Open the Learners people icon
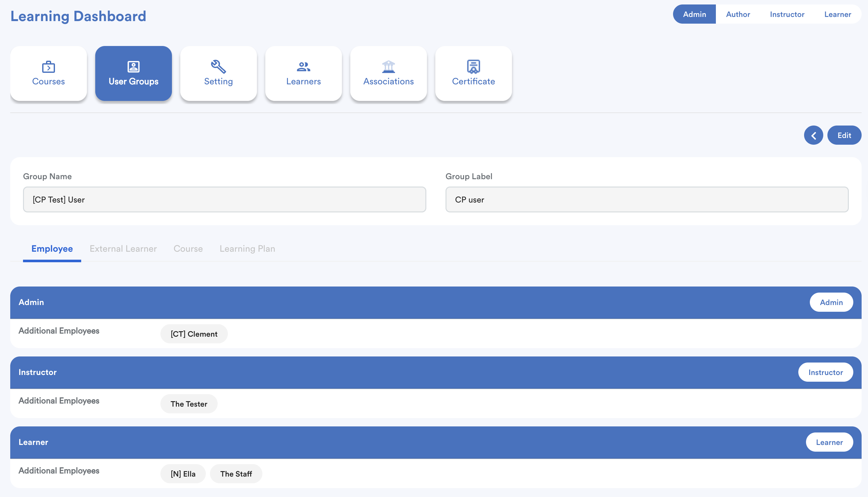 coord(303,67)
